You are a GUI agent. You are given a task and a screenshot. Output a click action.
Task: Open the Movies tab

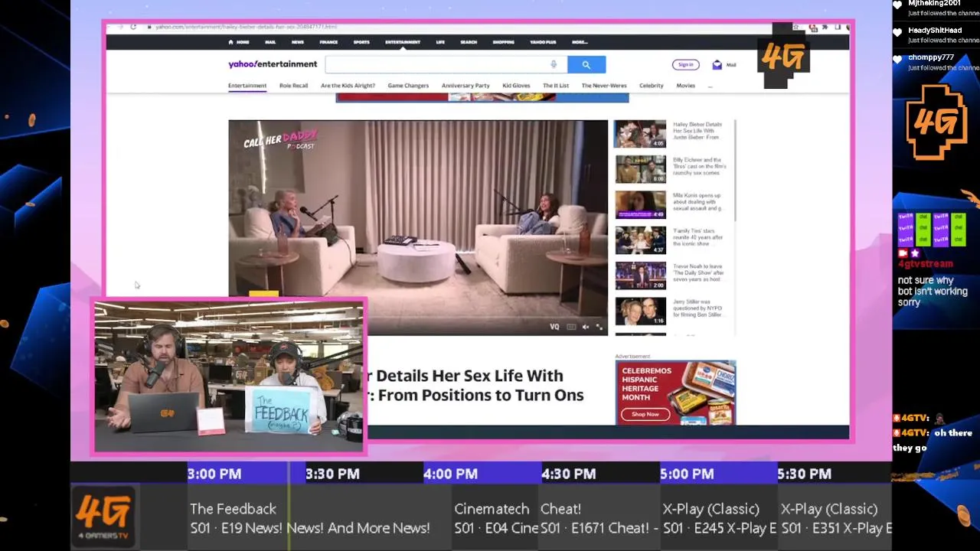point(686,86)
